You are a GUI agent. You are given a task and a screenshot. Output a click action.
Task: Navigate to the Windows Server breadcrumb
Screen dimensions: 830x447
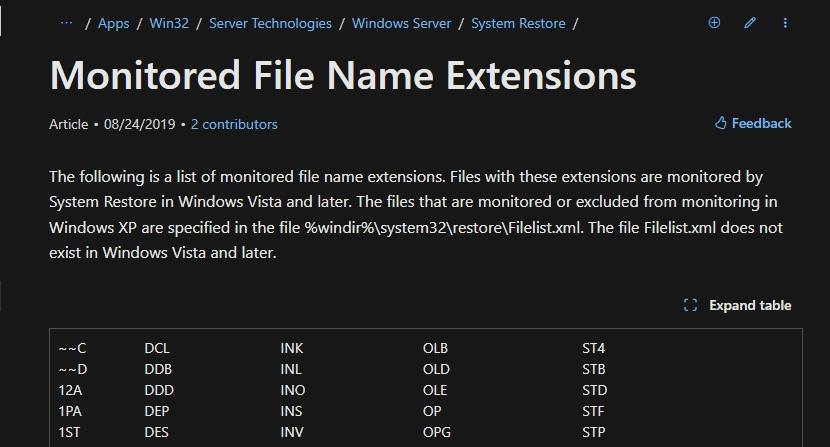(x=401, y=23)
